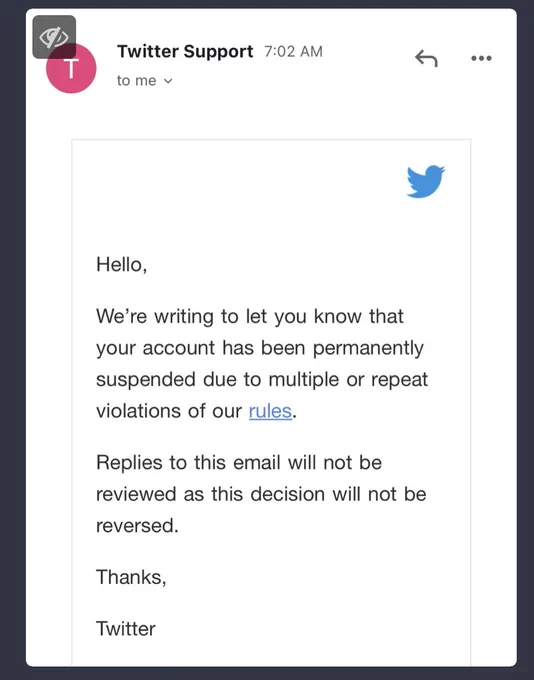
Task: Click the 'Twitter' signature at the bottom
Action: click(x=125, y=629)
